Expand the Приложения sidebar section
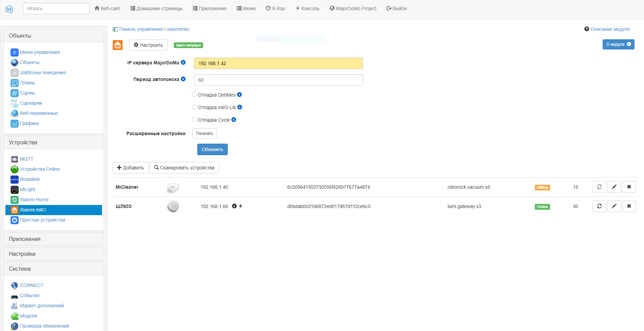Screen dimensions: 644x331 click(54, 239)
